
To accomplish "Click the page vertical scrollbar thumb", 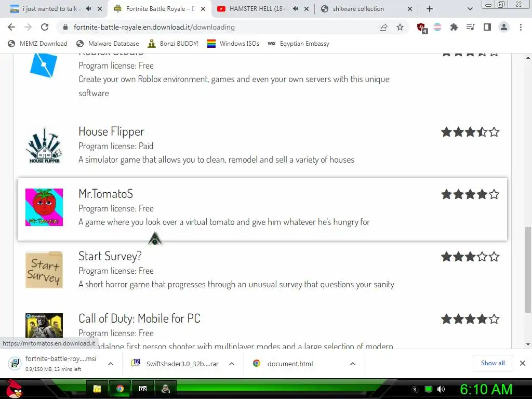I will (x=528, y=270).
